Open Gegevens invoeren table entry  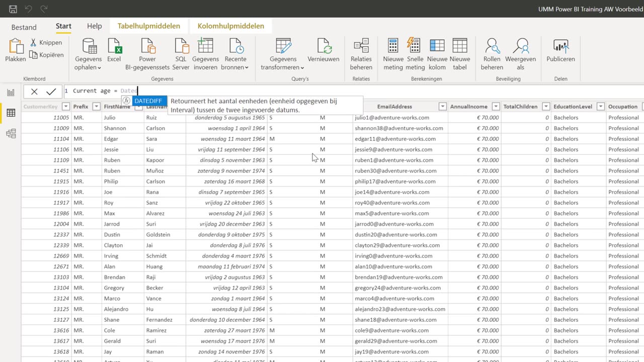[x=205, y=54]
